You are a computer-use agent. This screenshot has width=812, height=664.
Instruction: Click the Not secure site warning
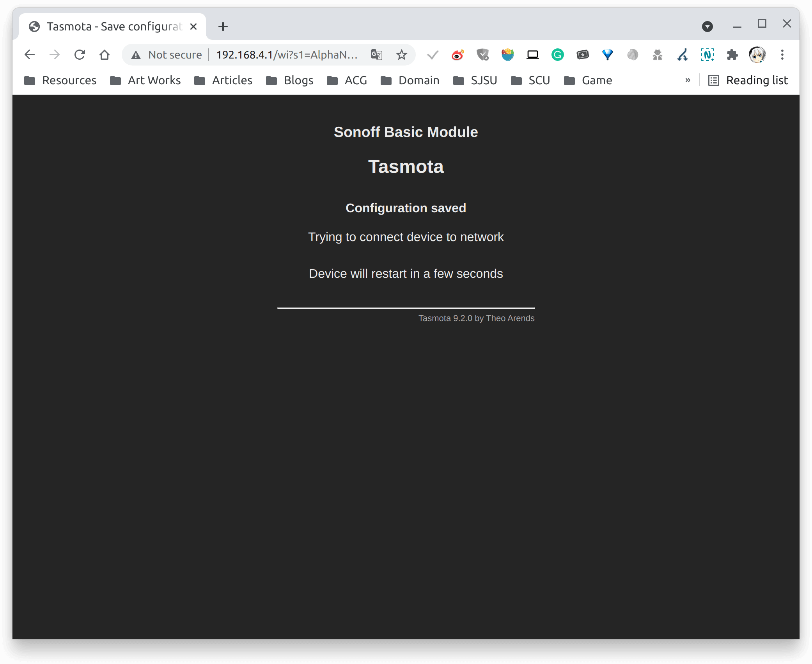pyautogui.click(x=167, y=55)
